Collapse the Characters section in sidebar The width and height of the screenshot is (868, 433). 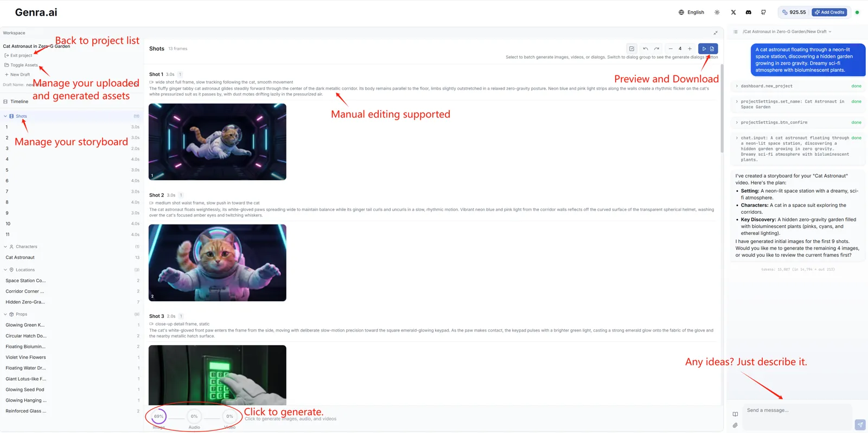tap(5, 247)
